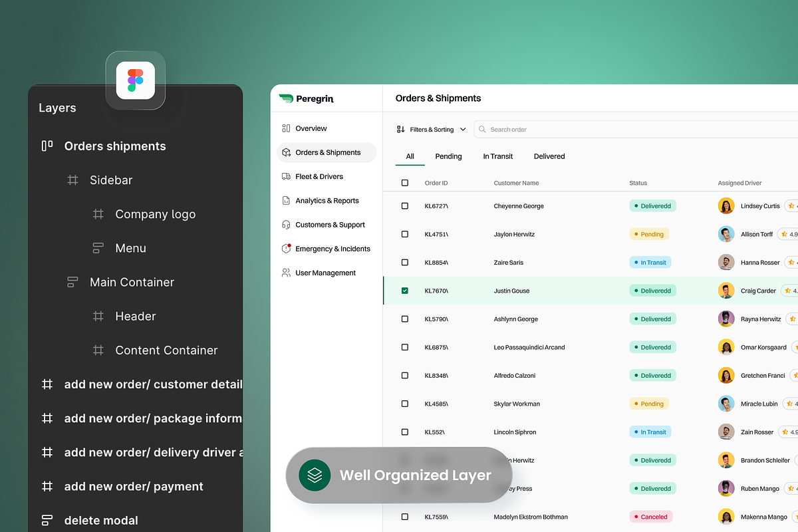798x532 pixels.
Task: Click the Status column header
Action: pos(638,183)
